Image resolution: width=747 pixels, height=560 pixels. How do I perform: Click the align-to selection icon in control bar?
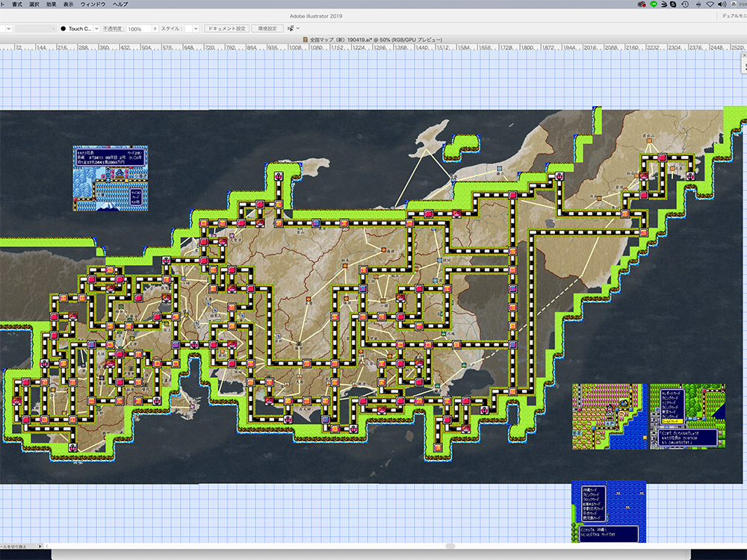pyautogui.click(x=291, y=28)
